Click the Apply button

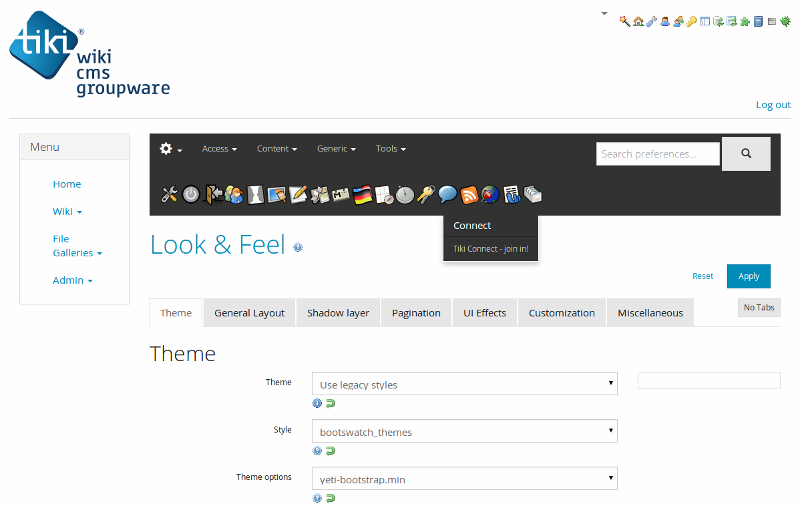pos(748,276)
